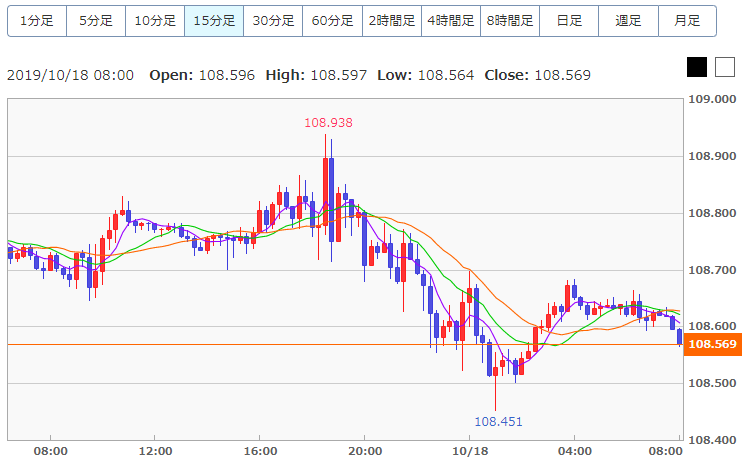Image resolution: width=745 pixels, height=463 pixels.
Task: Click the orange 108.569 current price label
Action: pyautogui.click(x=713, y=344)
